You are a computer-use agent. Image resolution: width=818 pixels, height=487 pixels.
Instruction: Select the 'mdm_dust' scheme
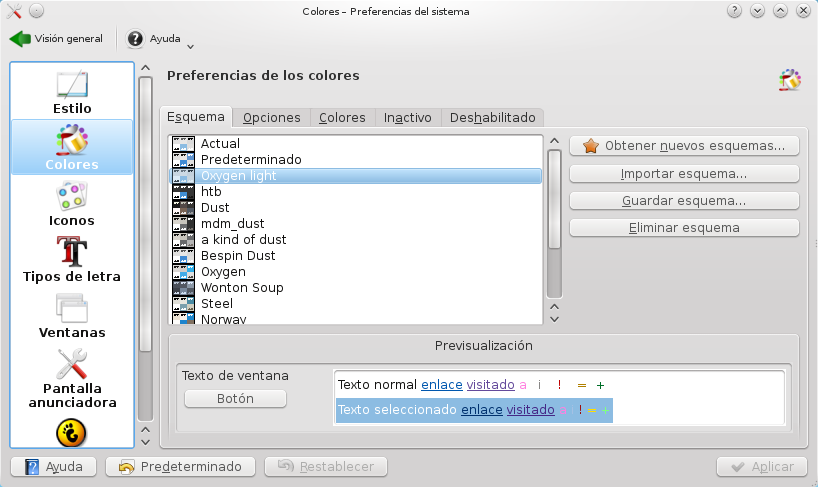tap(356, 224)
